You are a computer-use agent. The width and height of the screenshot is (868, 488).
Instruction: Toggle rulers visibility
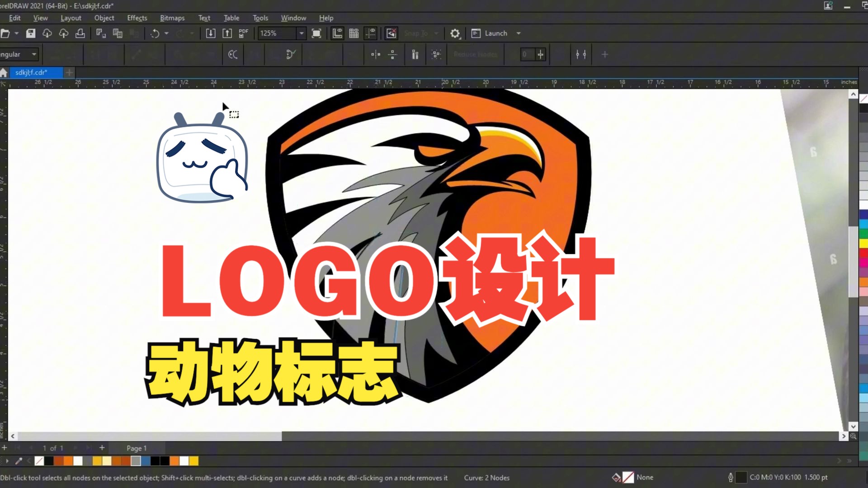point(337,33)
